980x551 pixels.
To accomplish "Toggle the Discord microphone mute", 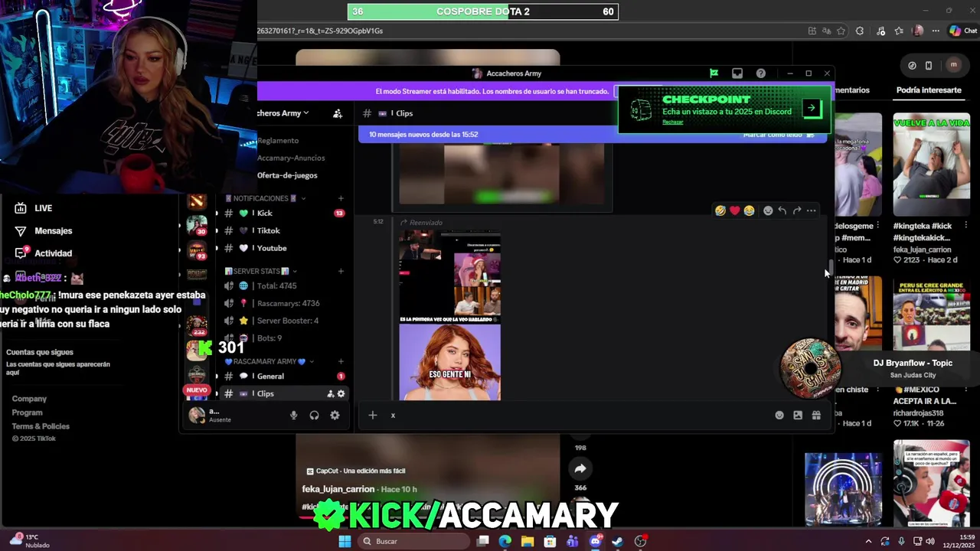I will [293, 415].
